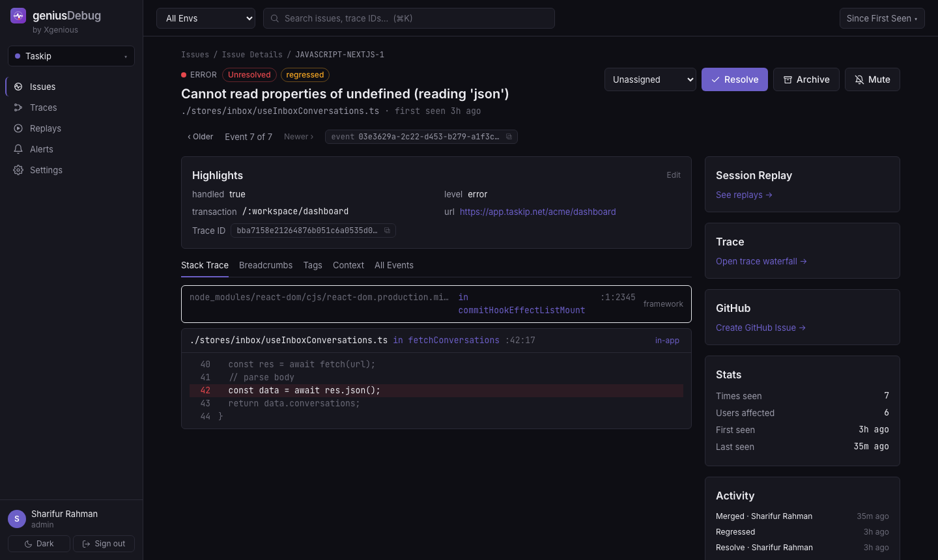
Task: Open the Since First Seen time filter
Action: point(882,18)
